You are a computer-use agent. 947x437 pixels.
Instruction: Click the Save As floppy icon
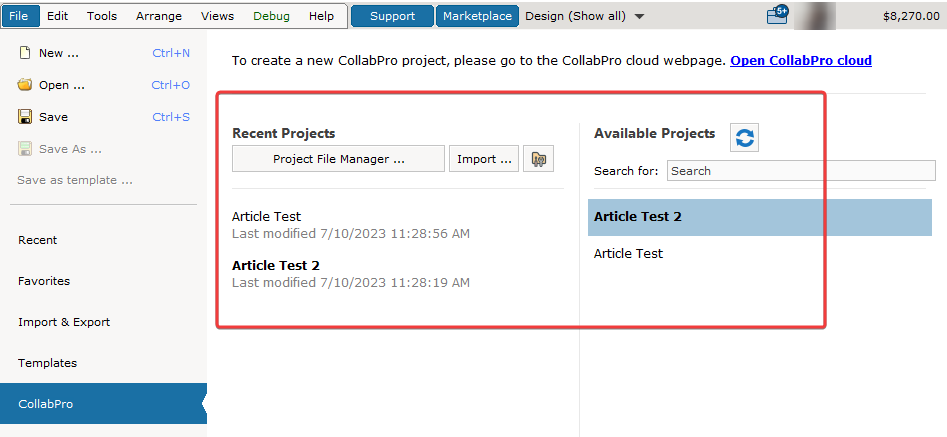click(25, 148)
